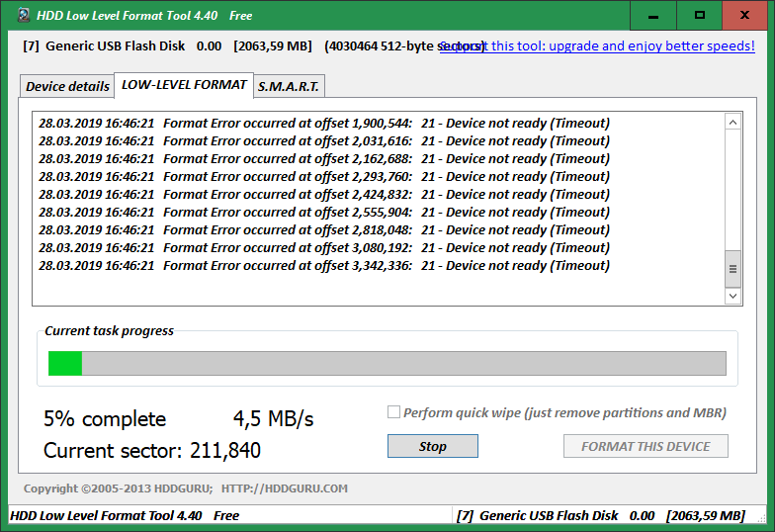775x532 pixels.
Task: Select log entry at offset 1,900,544
Action: 324,123
